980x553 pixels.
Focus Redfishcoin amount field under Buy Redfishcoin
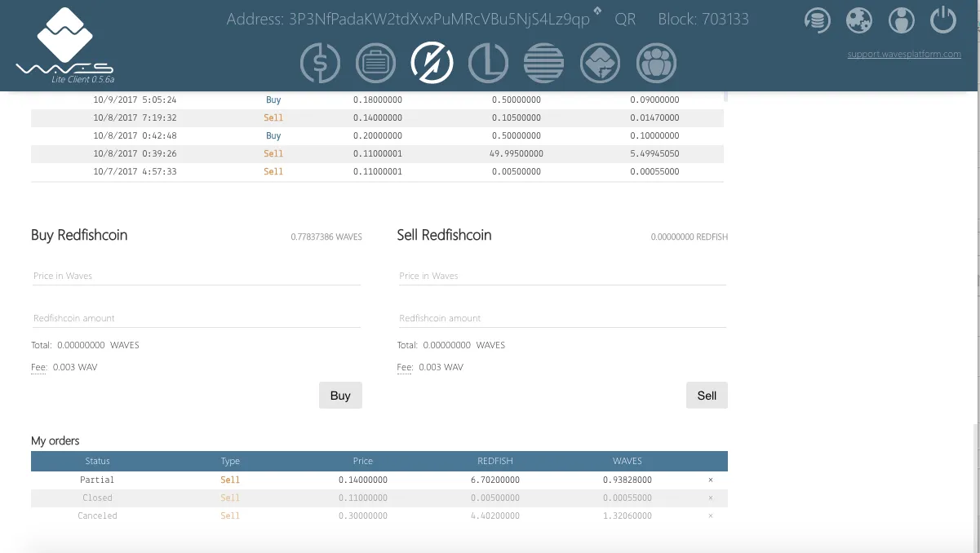196,318
